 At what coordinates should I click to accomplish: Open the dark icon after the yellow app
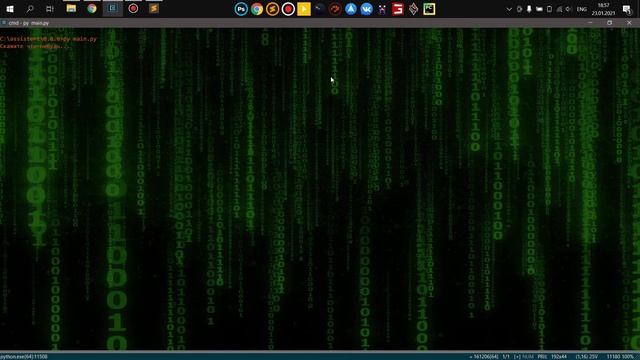coord(320,9)
